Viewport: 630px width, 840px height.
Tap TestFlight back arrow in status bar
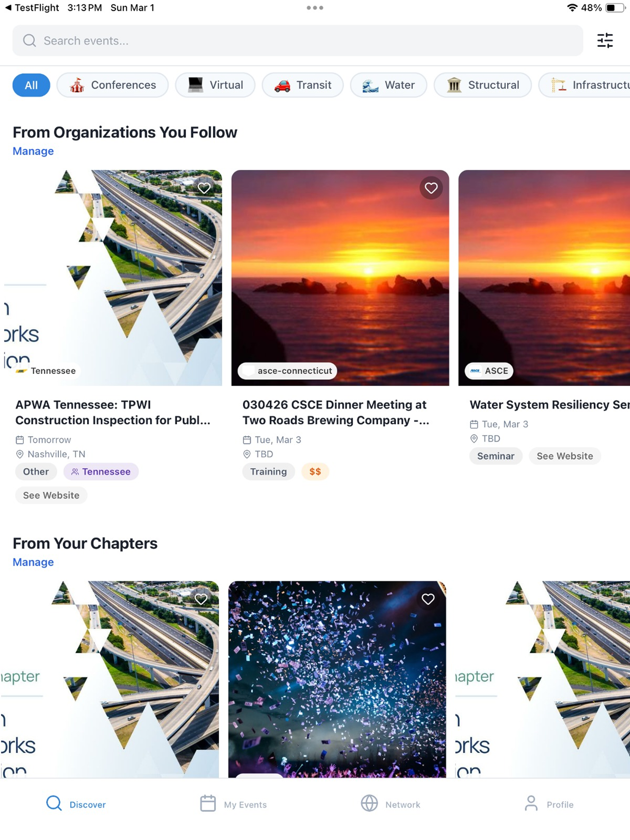8,8
